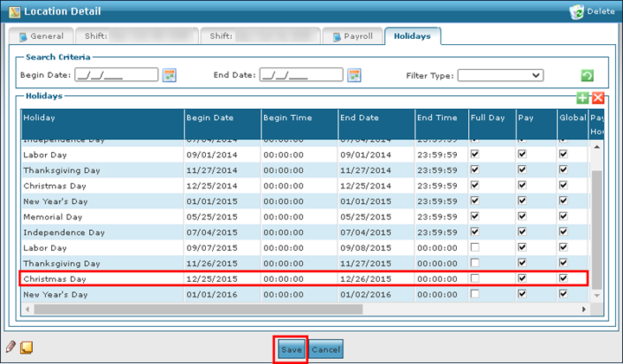Toggle Full Day checkbox for Christmas Day 2015
The height and width of the screenshot is (364, 623).
tap(474, 278)
